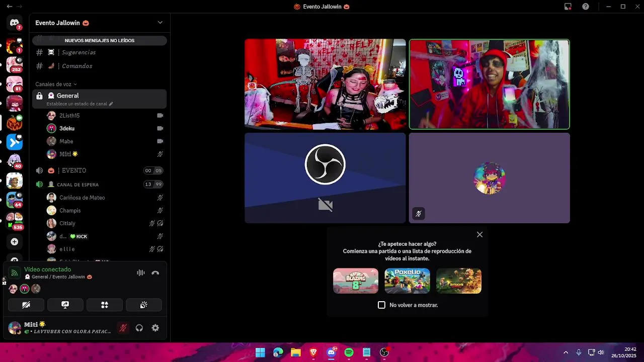Image resolution: width=644 pixels, height=362 pixels.
Task: Focus skeleton-room video tile
Action: (325, 84)
